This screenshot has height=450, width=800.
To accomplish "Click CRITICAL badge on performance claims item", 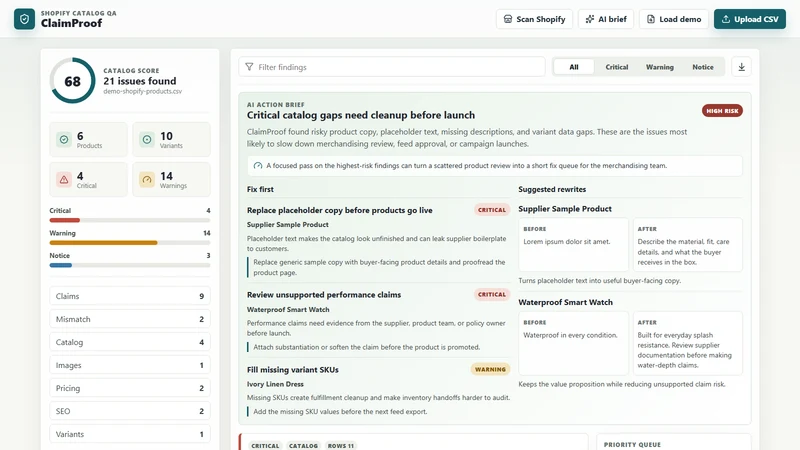I will pyautogui.click(x=492, y=294).
